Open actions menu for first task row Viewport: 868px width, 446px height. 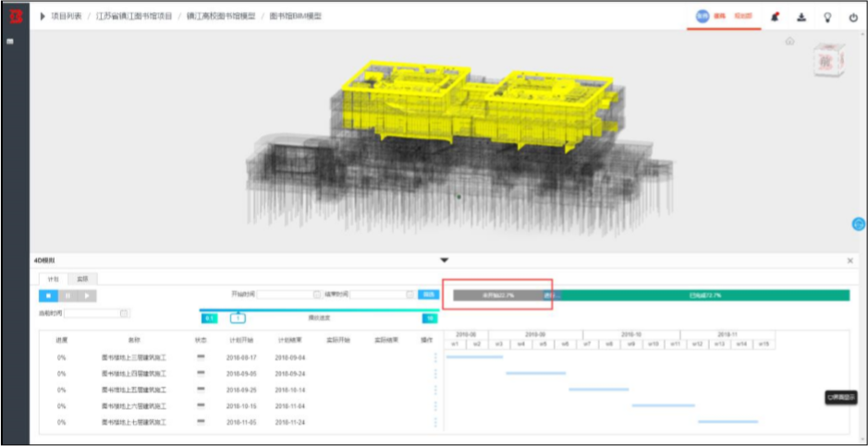[435, 357]
